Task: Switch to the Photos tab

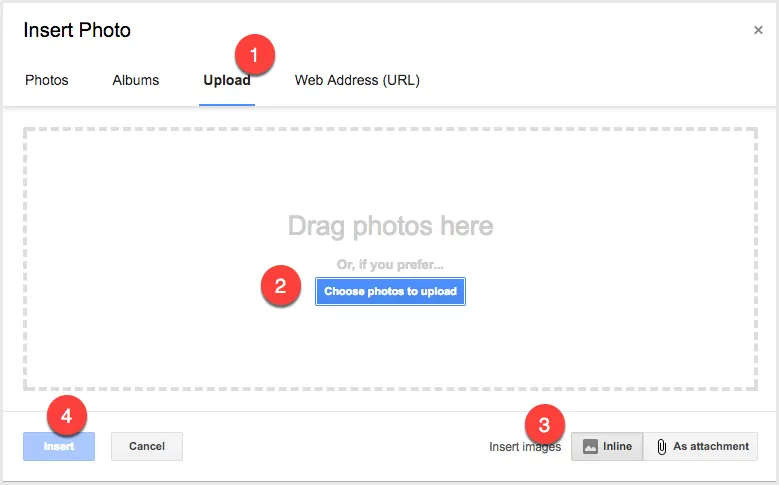Action: tap(47, 80)
